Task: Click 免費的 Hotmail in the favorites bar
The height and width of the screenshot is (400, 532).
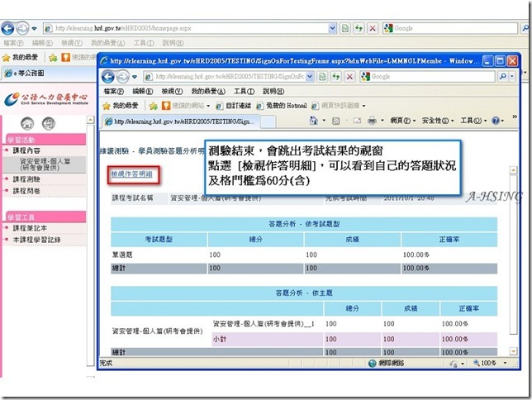Action: 282,106
